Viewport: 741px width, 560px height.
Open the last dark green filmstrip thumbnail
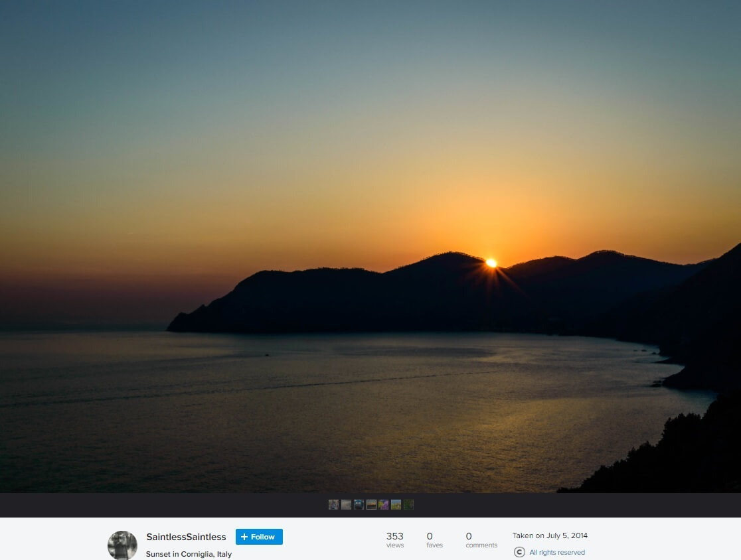coord(408,504)
